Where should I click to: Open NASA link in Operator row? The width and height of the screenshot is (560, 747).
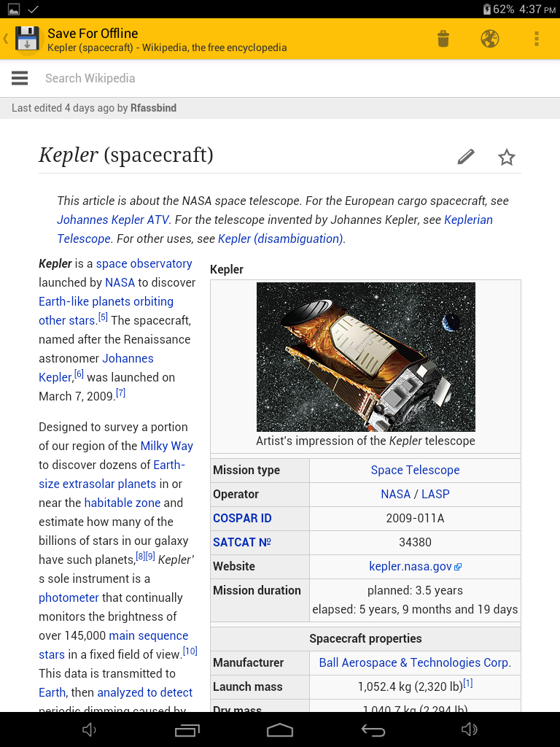[396, 494]
